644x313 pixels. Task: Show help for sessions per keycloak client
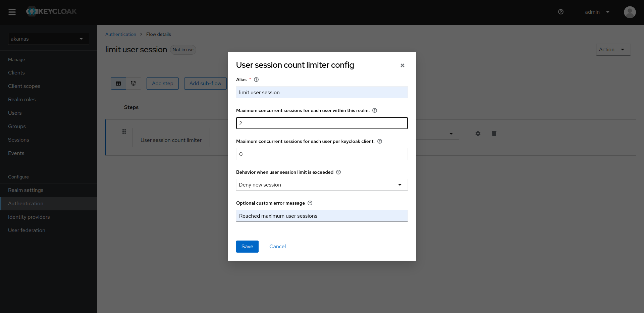[x=380, y=141]
